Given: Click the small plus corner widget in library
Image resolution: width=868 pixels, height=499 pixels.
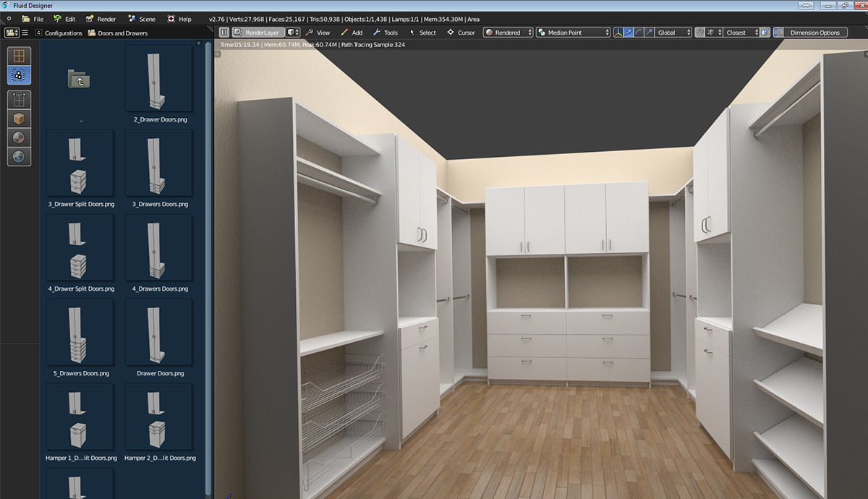Looking at the screenshot, I should point(199,43).
